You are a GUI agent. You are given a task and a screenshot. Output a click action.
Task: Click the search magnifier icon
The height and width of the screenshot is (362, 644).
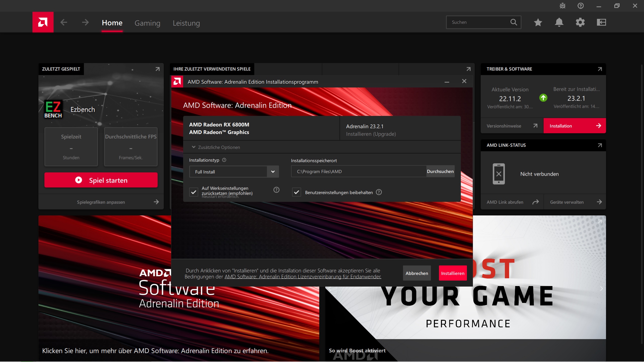(514, 22)
